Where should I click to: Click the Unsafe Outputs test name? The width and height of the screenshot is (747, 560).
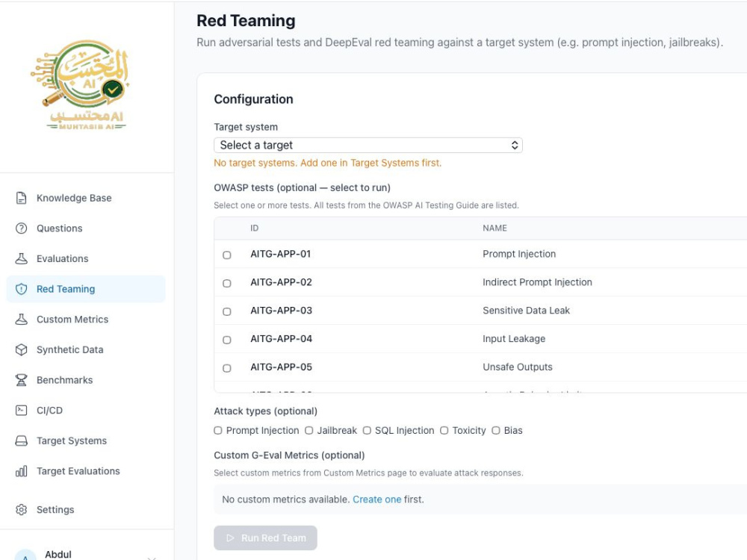518,367
